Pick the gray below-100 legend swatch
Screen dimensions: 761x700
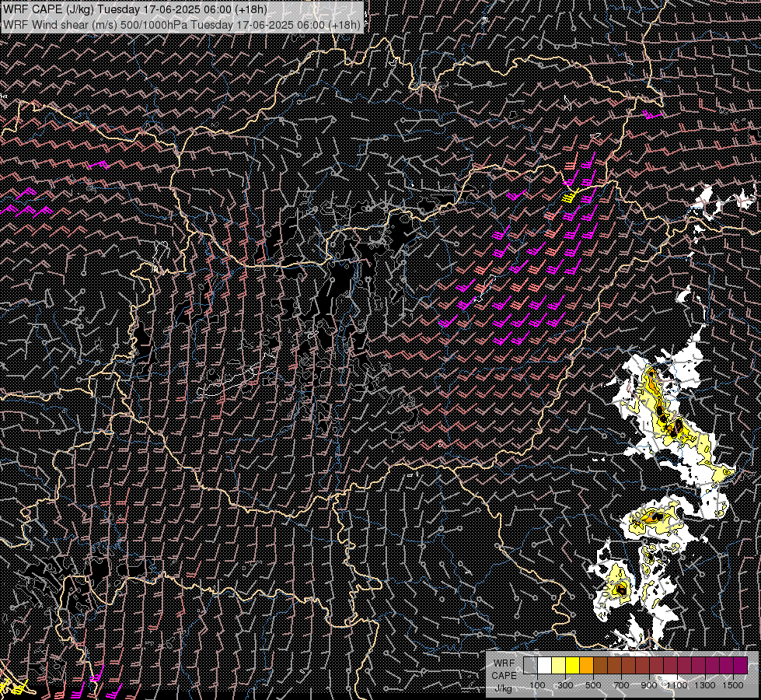click(530, 666)
